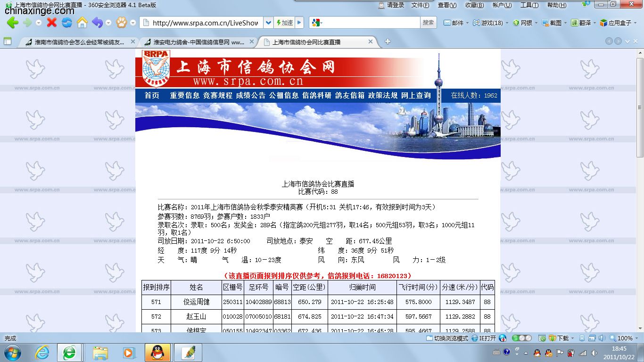Open the 查看(V) menu
The image size is (644, 362).
[447, 5]
